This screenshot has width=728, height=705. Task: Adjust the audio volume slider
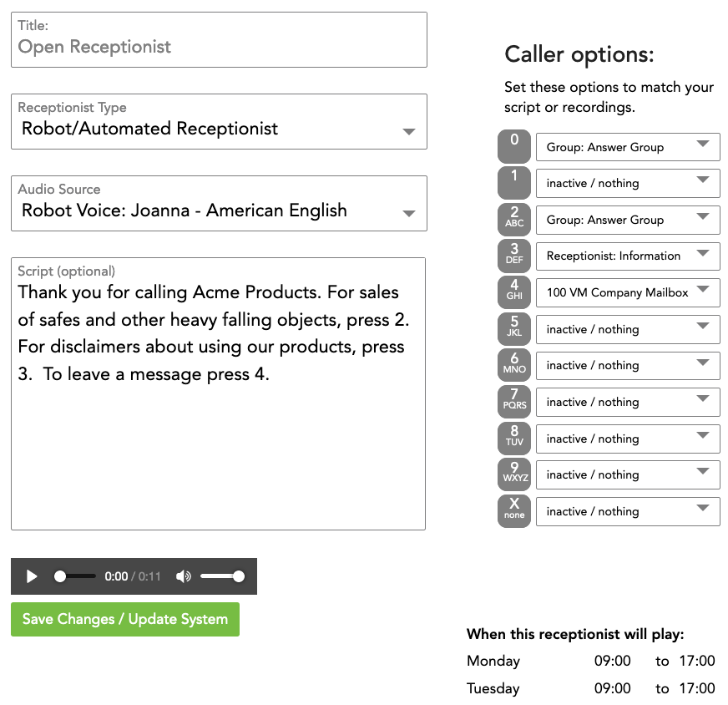pyautogui.click(x=221, y=576)
